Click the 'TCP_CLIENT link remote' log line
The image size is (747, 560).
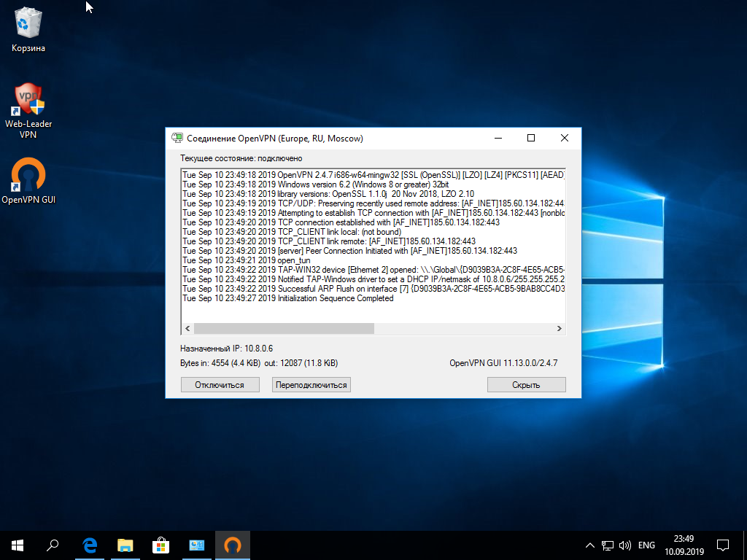[x=329, y=241]
